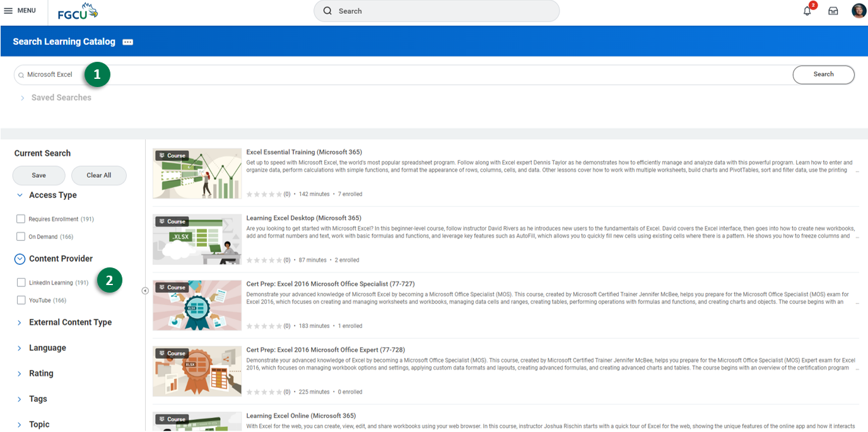This screenshot has height=432, width=868.
Task: Open the inbox tray icon
Action: [833, 11]
